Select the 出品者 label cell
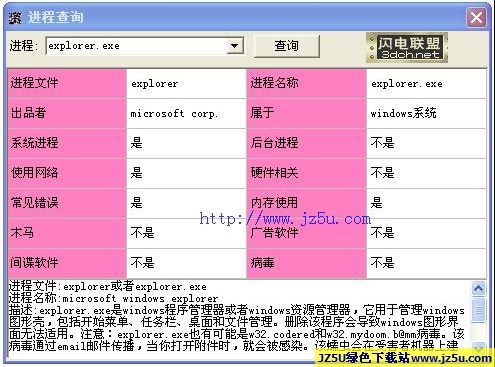Image resolution: width=495 pixels, height=367 pixels. (67, 113)
